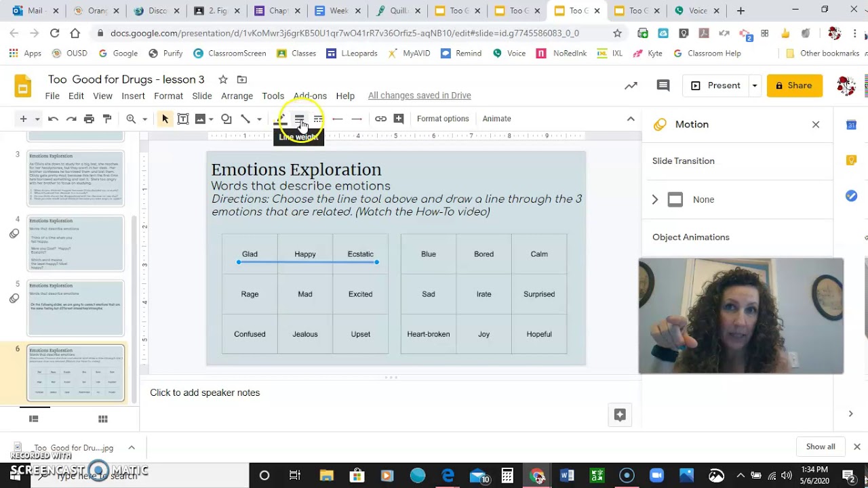Choose the Select arrow cursor tool
The height and width of the screenshot is (488, 868).
click(x=165, y=119)
